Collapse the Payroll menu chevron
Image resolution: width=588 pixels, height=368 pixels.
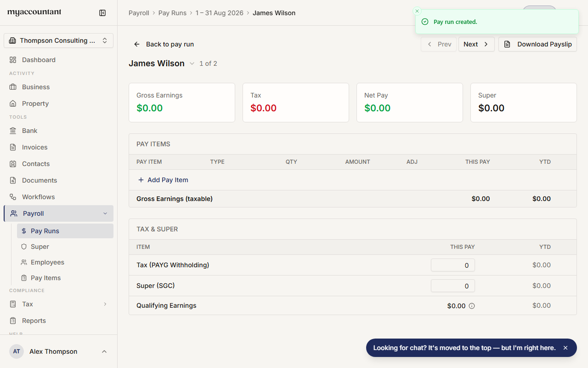tap(105, 213)
